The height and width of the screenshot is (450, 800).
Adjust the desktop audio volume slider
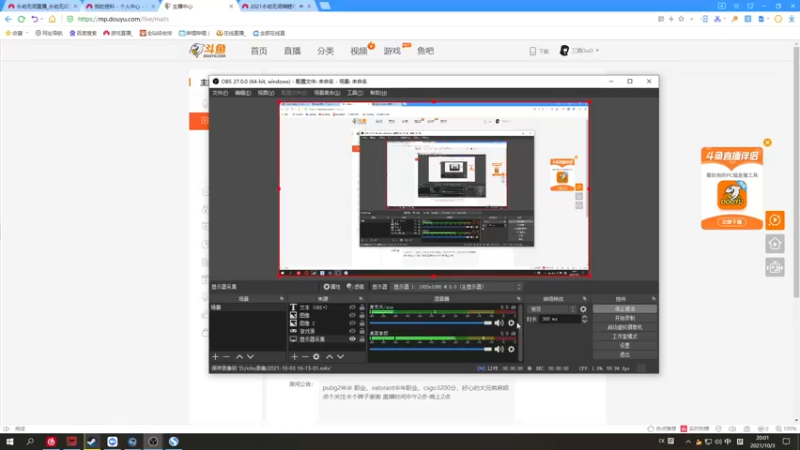[x=431, y=349]
